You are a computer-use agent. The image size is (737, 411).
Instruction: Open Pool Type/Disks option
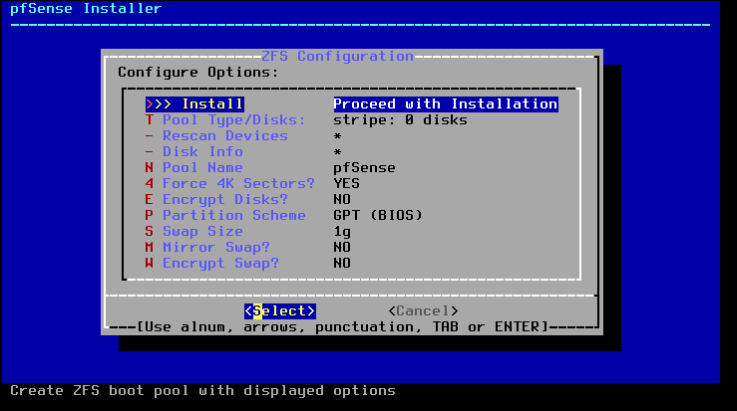click(233, 120)
